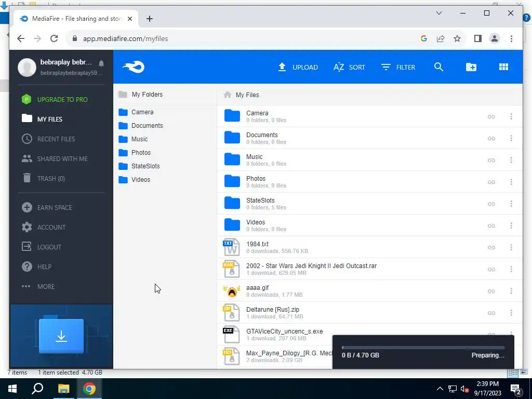
Task: Select Documents in My Folders tree
Action: pos(141,126)
